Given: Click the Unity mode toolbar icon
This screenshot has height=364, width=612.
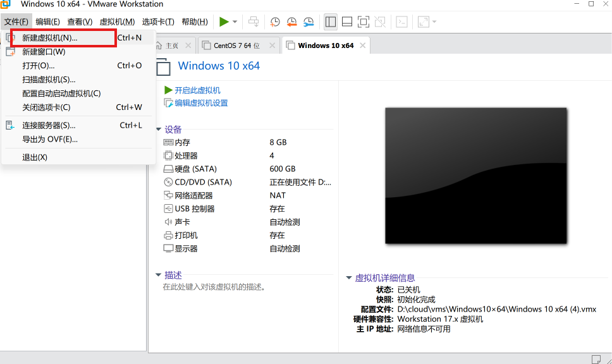Looking at the screenshot, I should (380, 22).
